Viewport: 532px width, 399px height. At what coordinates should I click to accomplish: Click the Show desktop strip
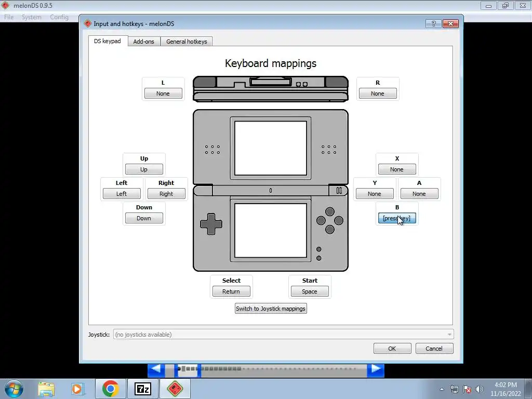click(x=528, y=389)
